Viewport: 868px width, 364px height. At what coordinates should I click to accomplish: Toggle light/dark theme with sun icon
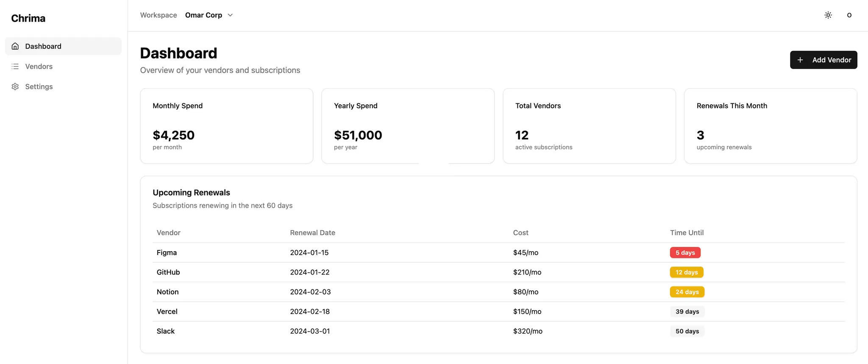click(x=828, y=15)
